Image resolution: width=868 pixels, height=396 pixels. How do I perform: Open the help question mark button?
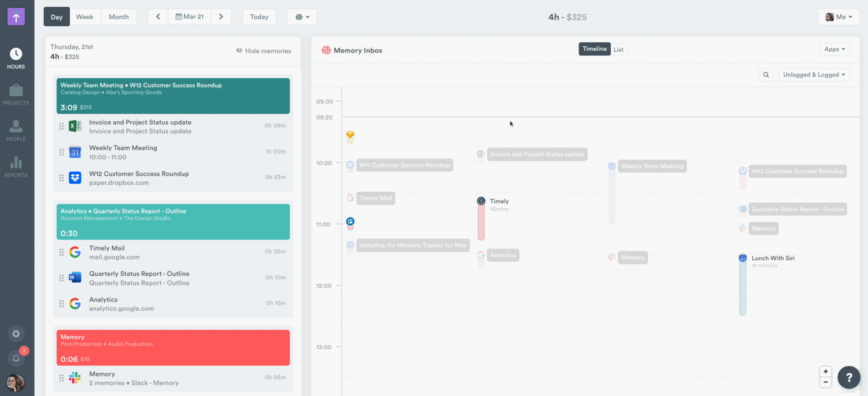point(849,377)
